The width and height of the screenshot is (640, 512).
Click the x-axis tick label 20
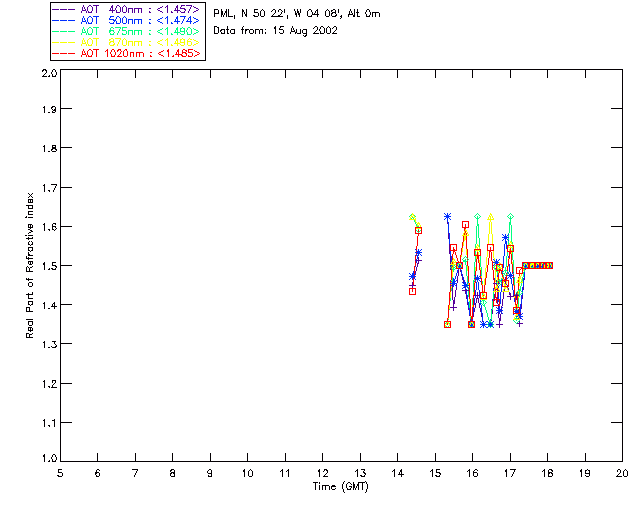(622, 473)
